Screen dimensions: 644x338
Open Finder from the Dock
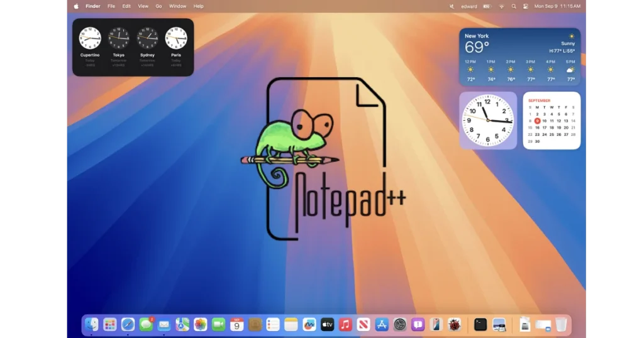pyautogui.click(x=92, y=325)
